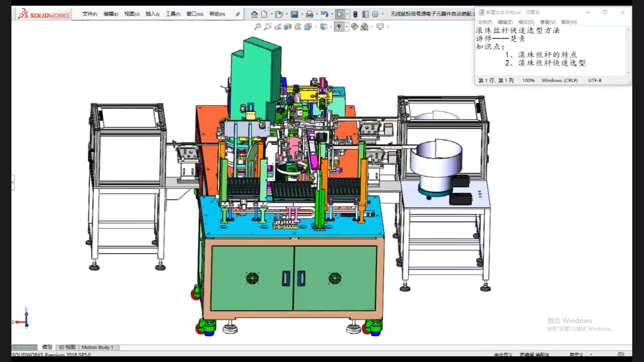The width and height of the screenshot is (644, 362).
Task: Maximize the Notepad window
Action: tap(605, 12)
